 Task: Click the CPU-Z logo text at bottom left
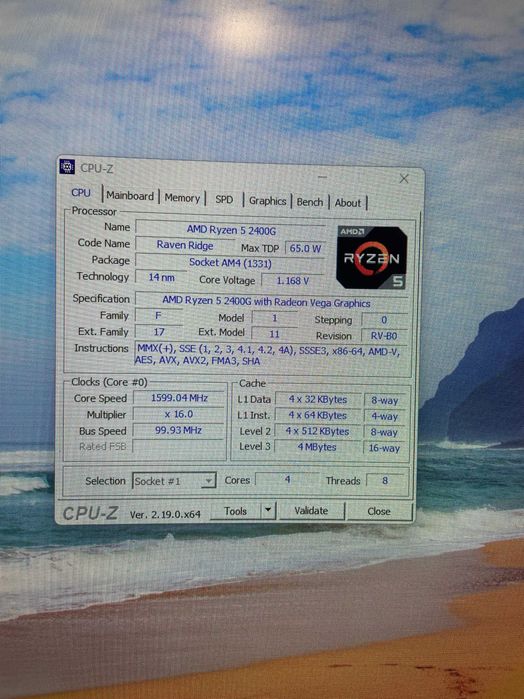tap(91, 513)
